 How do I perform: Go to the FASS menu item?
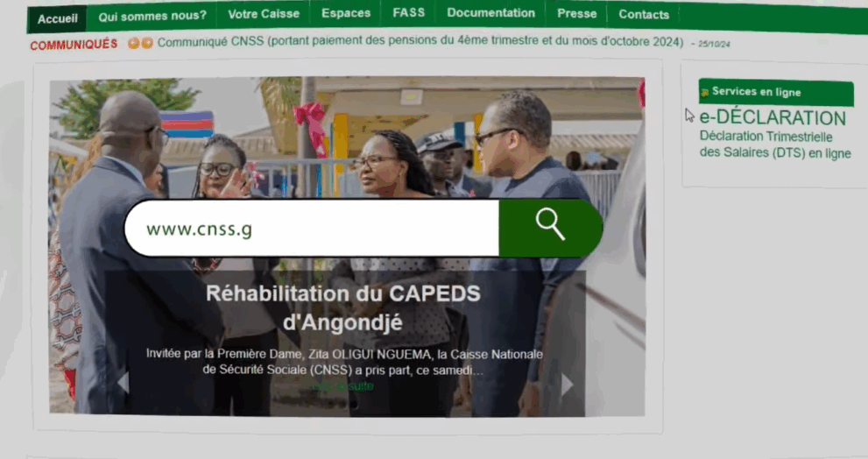pyautogui.click(x=408, y=13)
